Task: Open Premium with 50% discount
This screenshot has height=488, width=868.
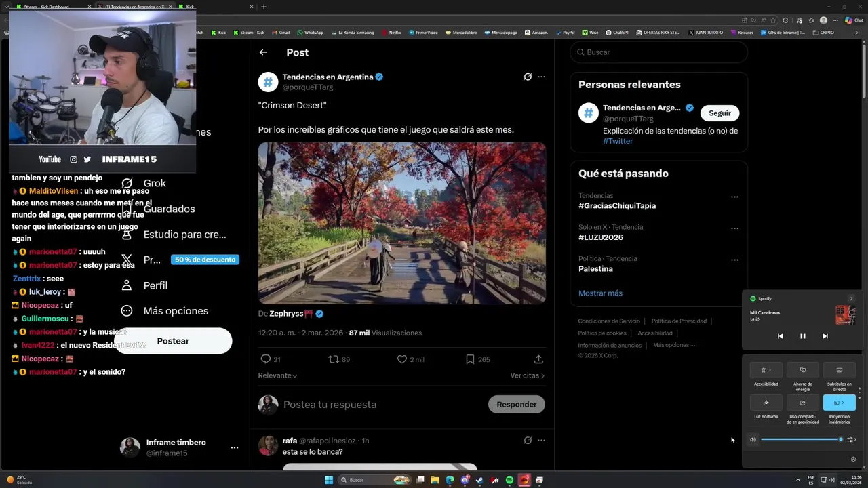Action: (180, 260)
